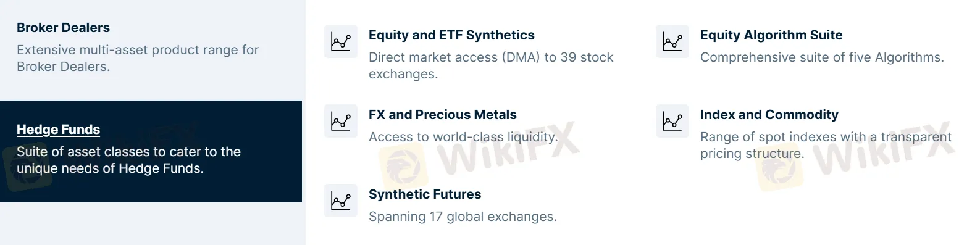Open the FX and Precious Metals heading
Screen dimensions: 980x245
click(x=443, y=115)
